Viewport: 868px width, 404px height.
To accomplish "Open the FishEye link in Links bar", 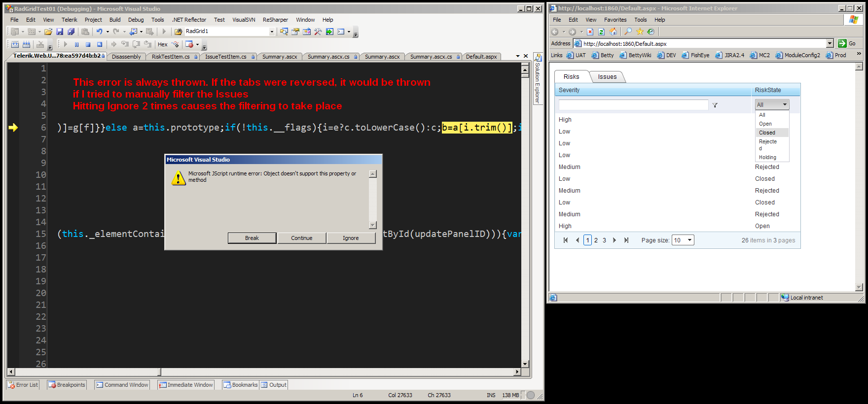I will point(695,55).
